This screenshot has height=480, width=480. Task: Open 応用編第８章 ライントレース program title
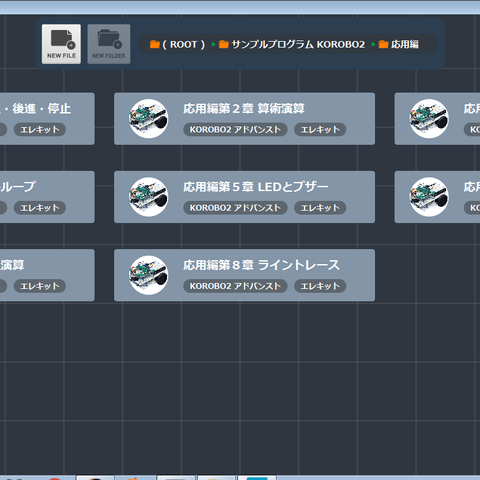pyautogui.click(x=261, y=265)
